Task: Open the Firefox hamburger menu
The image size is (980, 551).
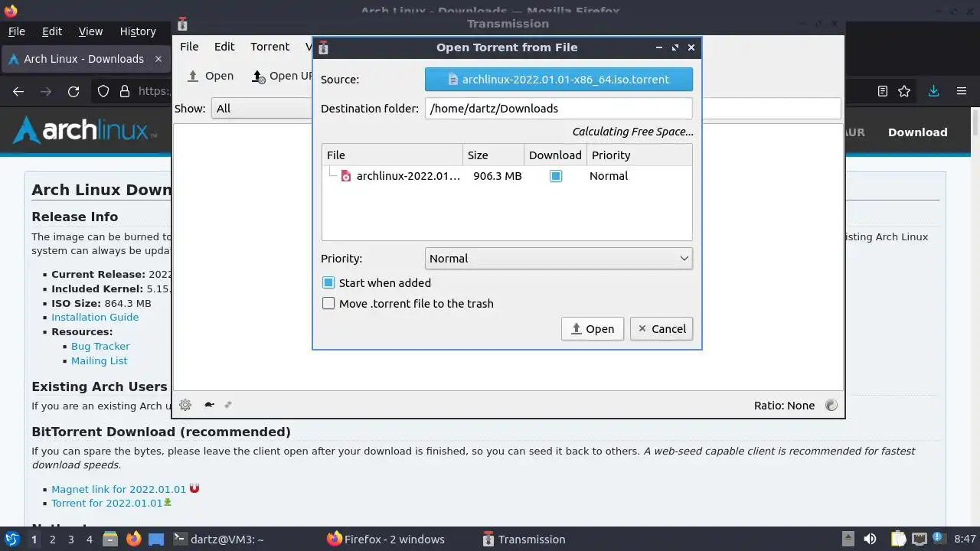Action: click(x=962, y=91)
